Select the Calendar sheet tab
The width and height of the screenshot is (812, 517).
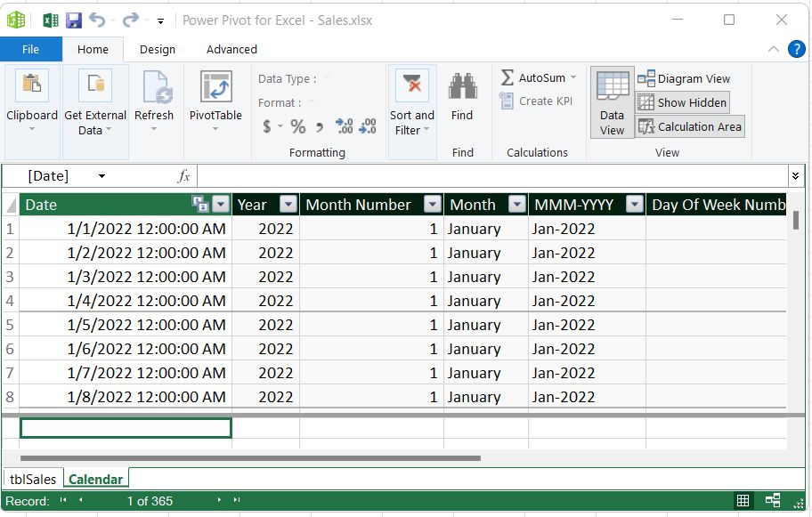(x=96, y=480)
